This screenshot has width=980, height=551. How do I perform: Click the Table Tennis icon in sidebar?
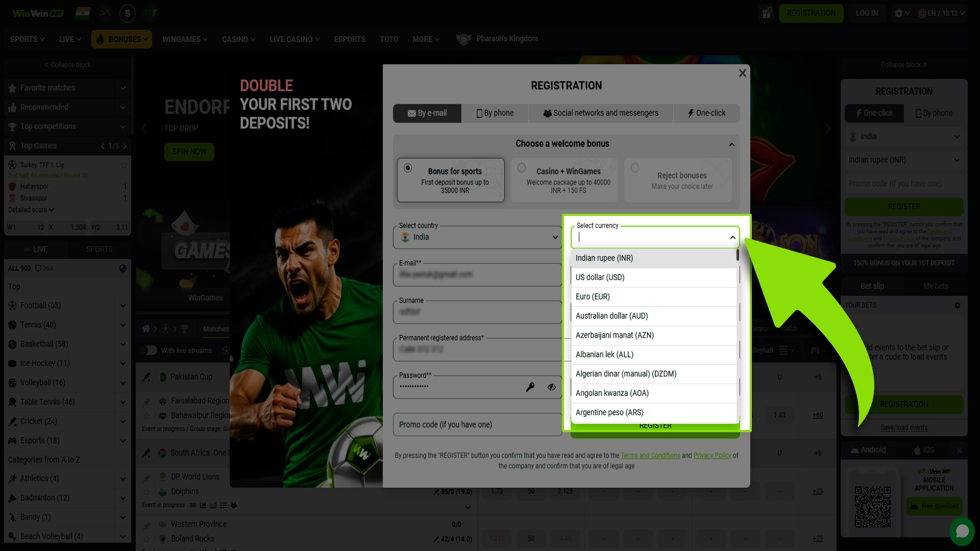pyautogui.click(x=12, y=403)
